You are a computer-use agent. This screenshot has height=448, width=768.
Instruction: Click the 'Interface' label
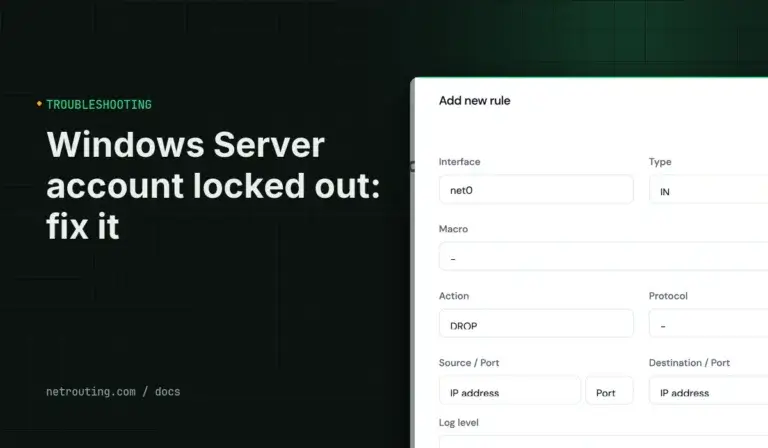coord(459,162)
